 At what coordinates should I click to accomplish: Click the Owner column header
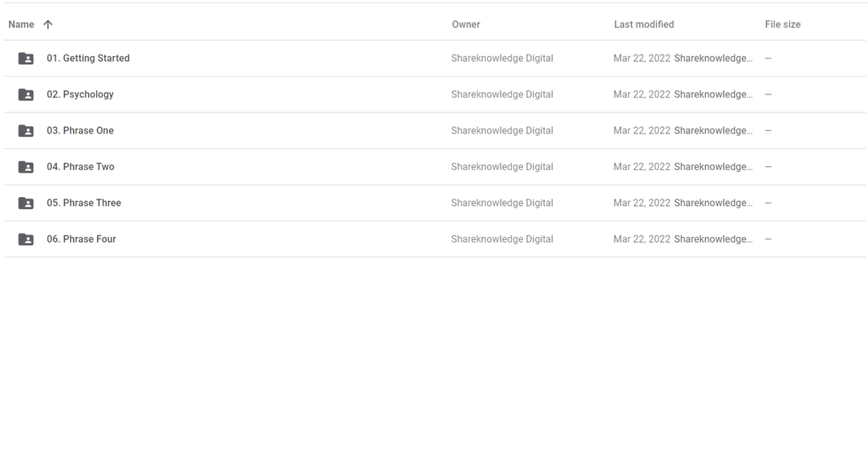[466, 24]
